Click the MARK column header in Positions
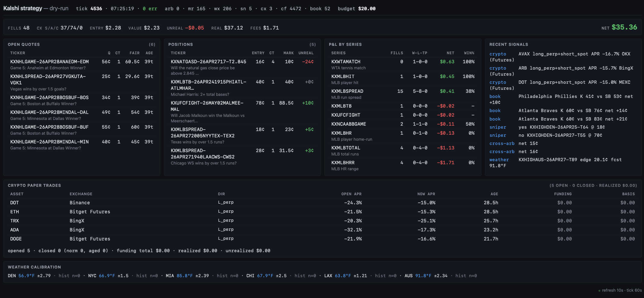Image resolution: width=644 pixels, height=298 pixels. click(x=288, y=53)
